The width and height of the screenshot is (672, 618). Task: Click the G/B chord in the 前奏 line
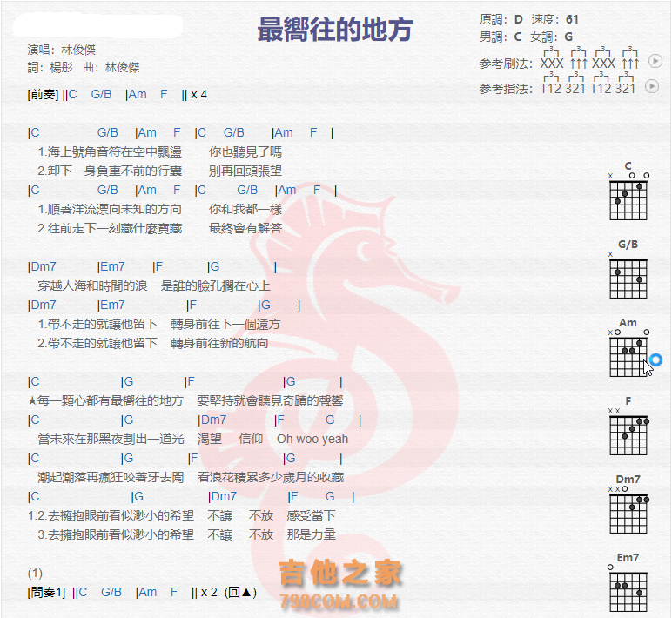coord(102,94)
